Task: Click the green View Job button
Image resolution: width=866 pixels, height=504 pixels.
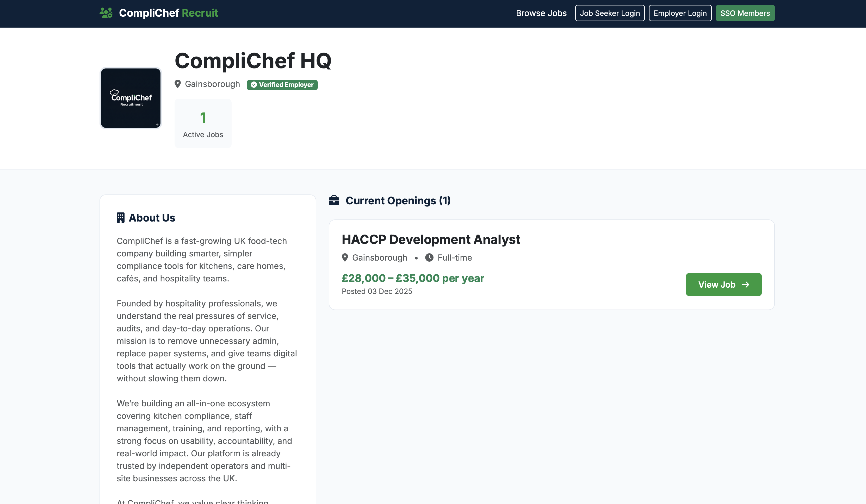Action: click(x=723, y=284)
